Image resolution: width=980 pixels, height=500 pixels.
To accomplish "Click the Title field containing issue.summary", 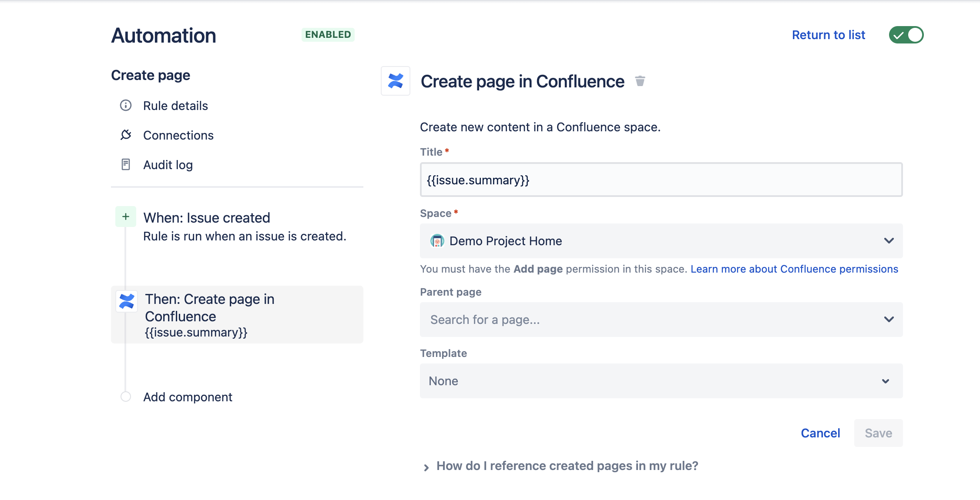I will (x=661, y=179).
